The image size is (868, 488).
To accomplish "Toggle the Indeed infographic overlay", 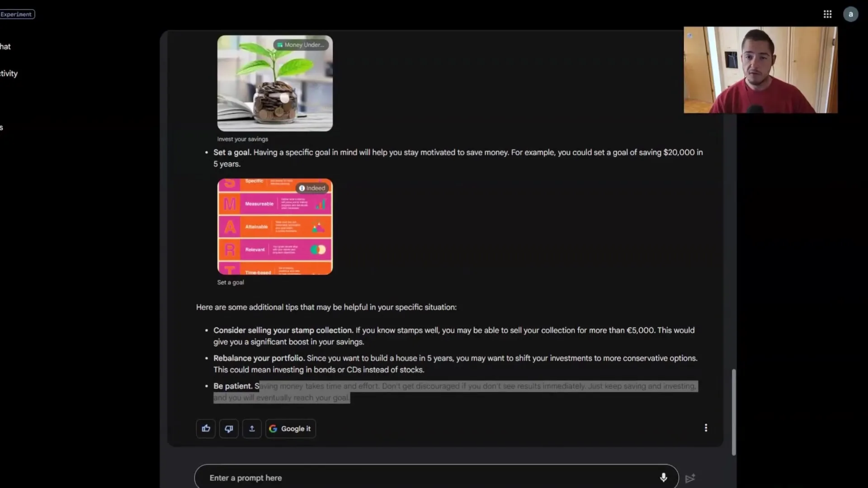I will pyautogui.click(x=312, y=188).
